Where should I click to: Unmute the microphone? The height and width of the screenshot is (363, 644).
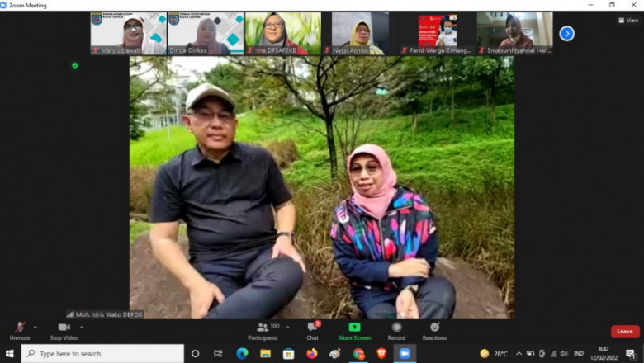(19, 329)
